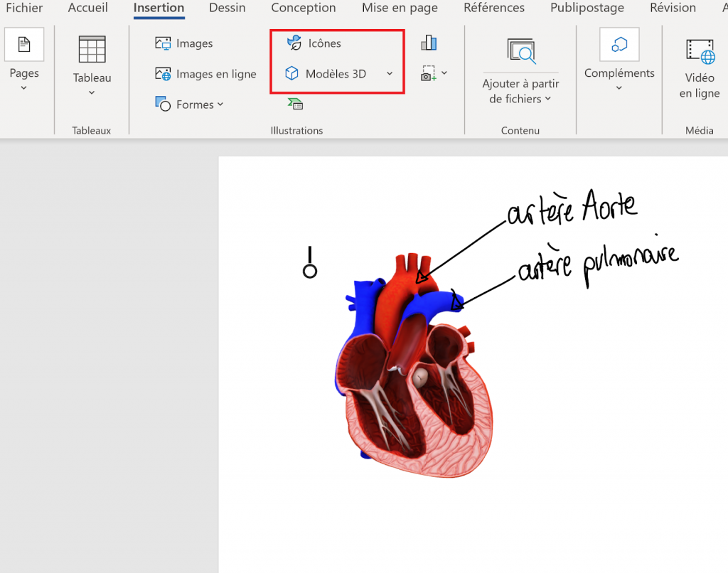The image size is (728, 573).
Task: Open the Fichier tab
Action: coord(24,8)
